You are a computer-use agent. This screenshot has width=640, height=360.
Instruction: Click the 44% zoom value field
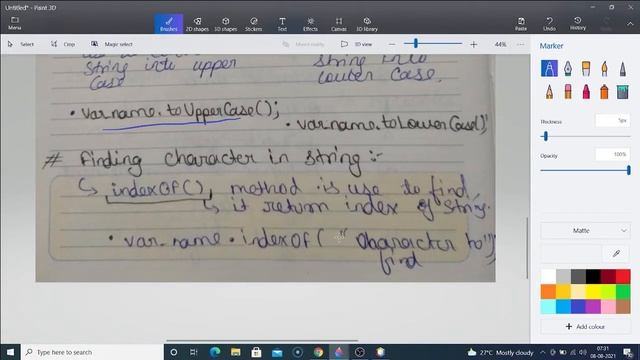click(500, 44)
